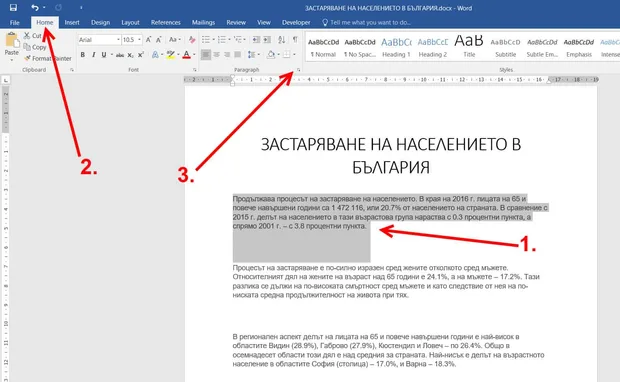
Task: Launch the Clipboard task pane
Action: tap(72, 70)
